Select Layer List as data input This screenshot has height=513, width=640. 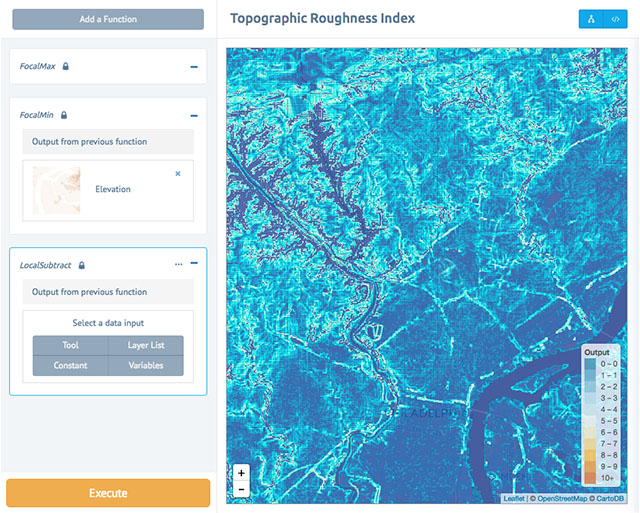click(146, 345)
